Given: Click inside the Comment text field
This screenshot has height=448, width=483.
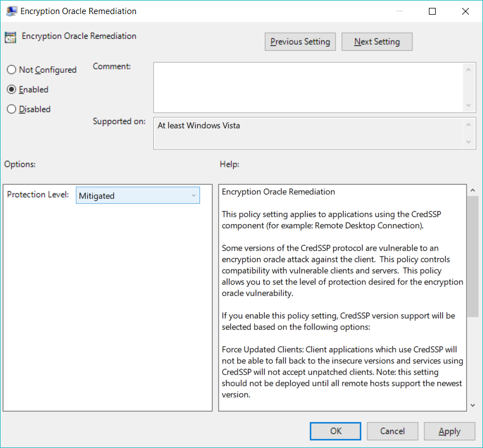Looking at the screenshot, I should (308, 87).
